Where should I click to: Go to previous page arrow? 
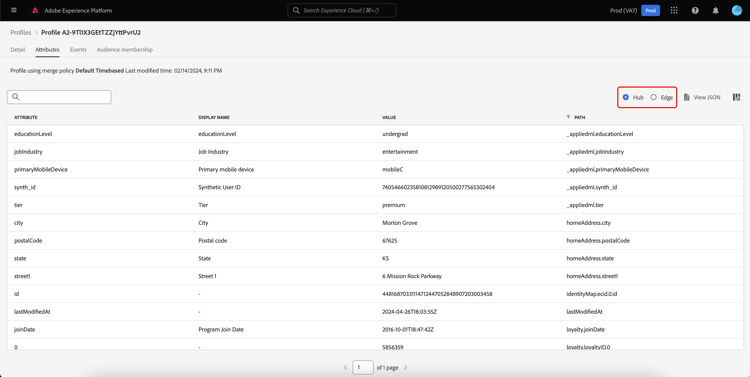[345, 367]
